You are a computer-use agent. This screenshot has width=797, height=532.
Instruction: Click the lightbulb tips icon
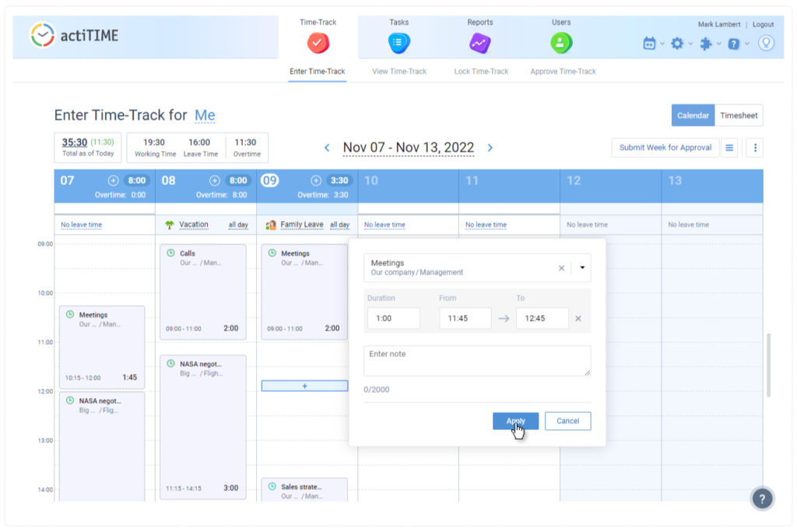click(767, 44)
